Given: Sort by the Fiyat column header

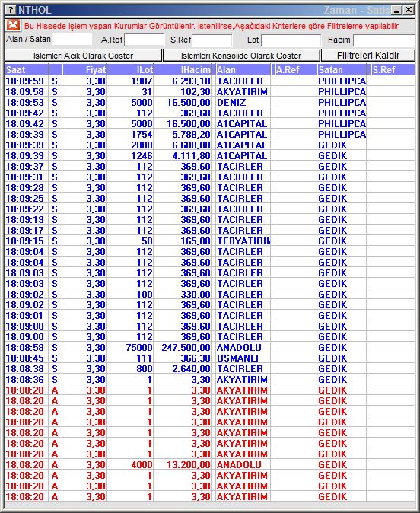Looking at the screenshot, I should point(84,70).
